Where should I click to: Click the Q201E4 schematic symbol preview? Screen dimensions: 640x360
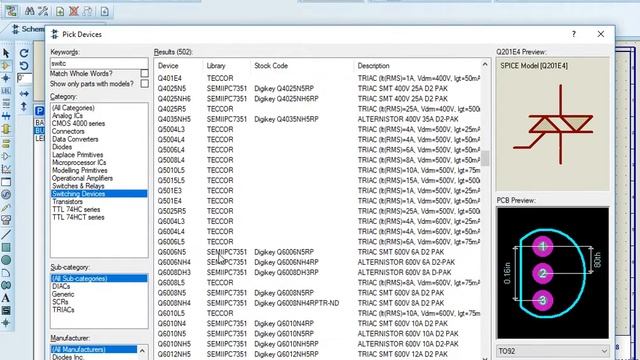point(553,124)
